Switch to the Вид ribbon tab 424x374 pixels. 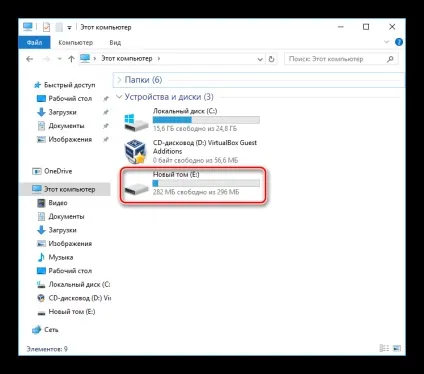(115, 43)
